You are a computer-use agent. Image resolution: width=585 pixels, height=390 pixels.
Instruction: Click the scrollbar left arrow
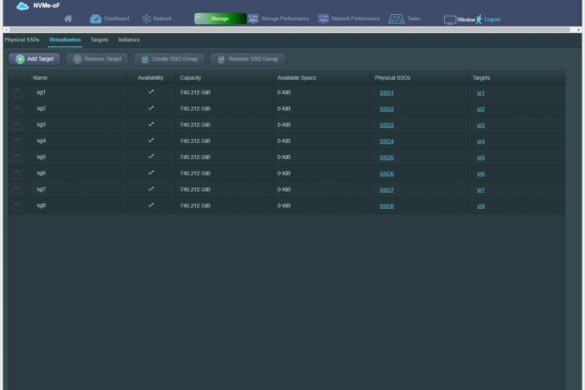(6, 29)
